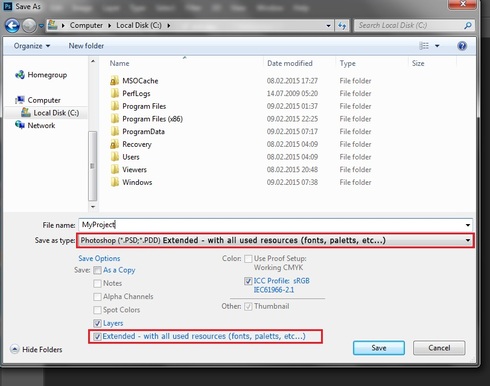The height and width of the screenshot is (386, 490).
Task: Open Help with the question mark icon
Action: click(x=462, y=46)
